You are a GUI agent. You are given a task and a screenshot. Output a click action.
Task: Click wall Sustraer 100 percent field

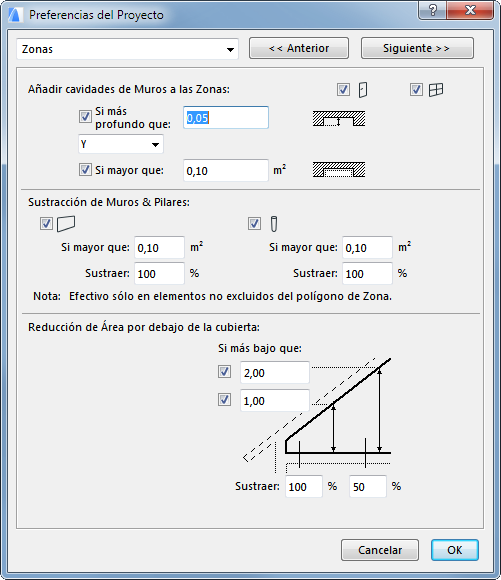click(x=159, y=273)
